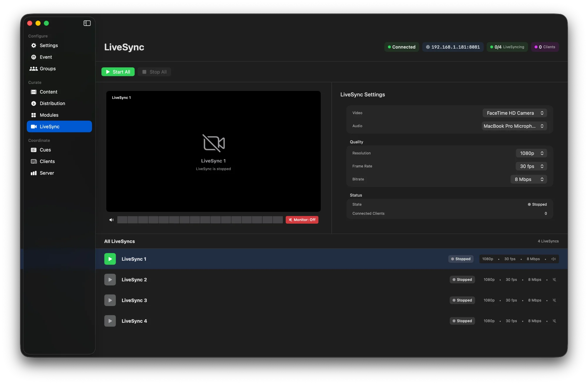Click the volume level meter below the preview
The width and height of the screenshot is (588, 384).
200,220
